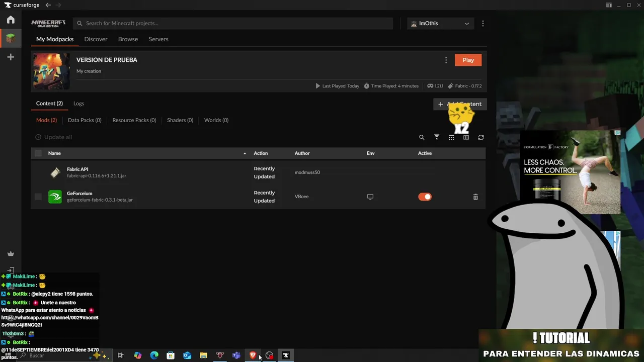Image resolution: width=644 pixels, height=362 pixels.
Task: Click the Add Content button
Action: tap(460, 104)
